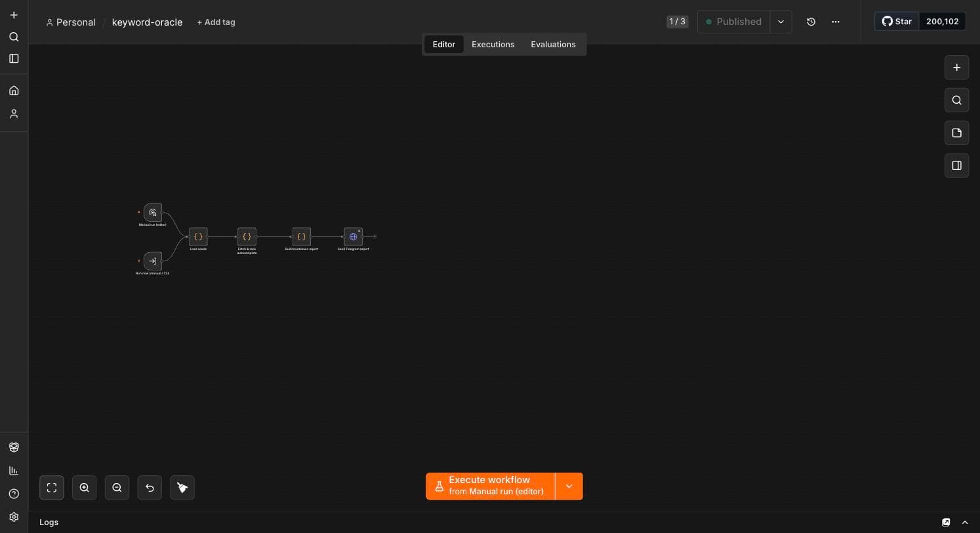Click the Execute workflow button

click(490, 486)
